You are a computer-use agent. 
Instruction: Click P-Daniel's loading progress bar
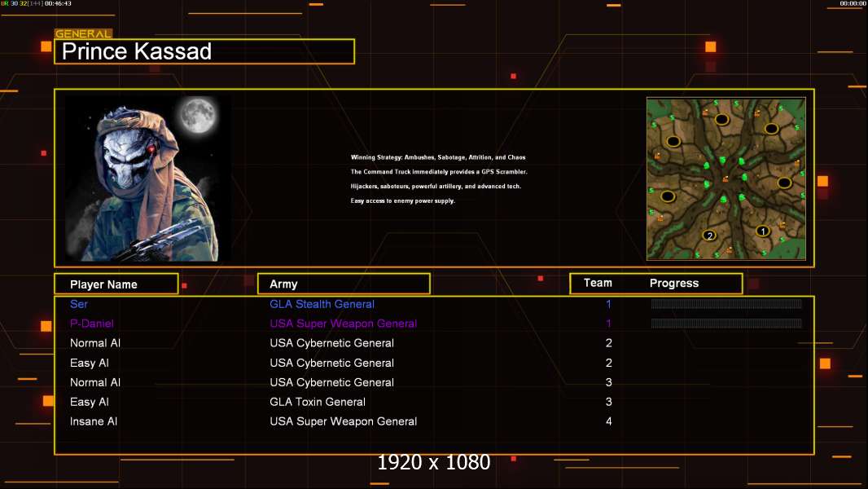pos(726,323)
